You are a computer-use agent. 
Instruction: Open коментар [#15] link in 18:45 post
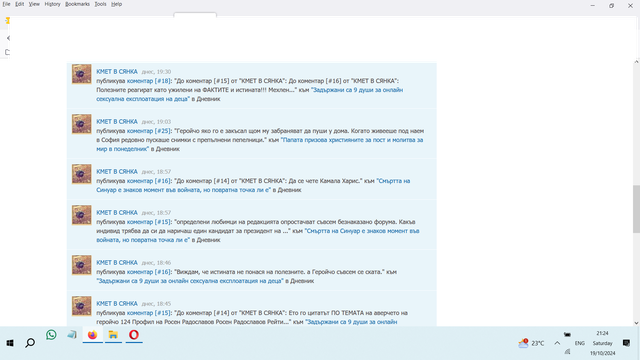[149, 313]
